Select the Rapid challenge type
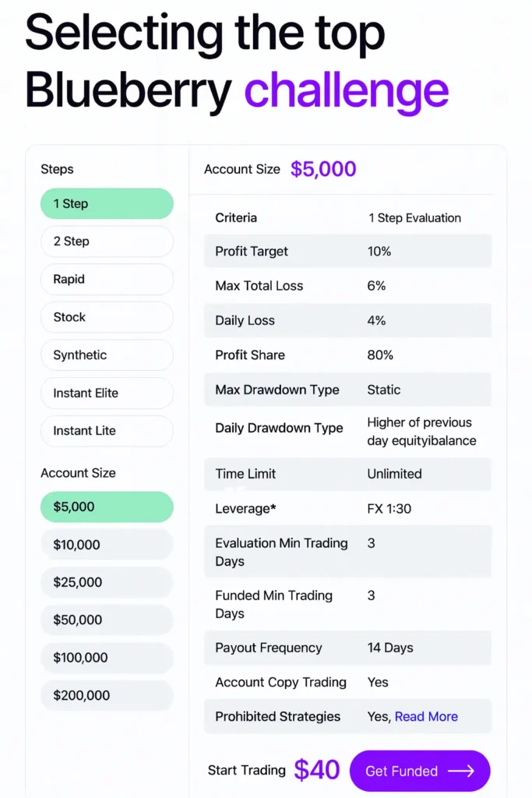The width and height of the screenshot is (532, 798). (x=107, y=280)
